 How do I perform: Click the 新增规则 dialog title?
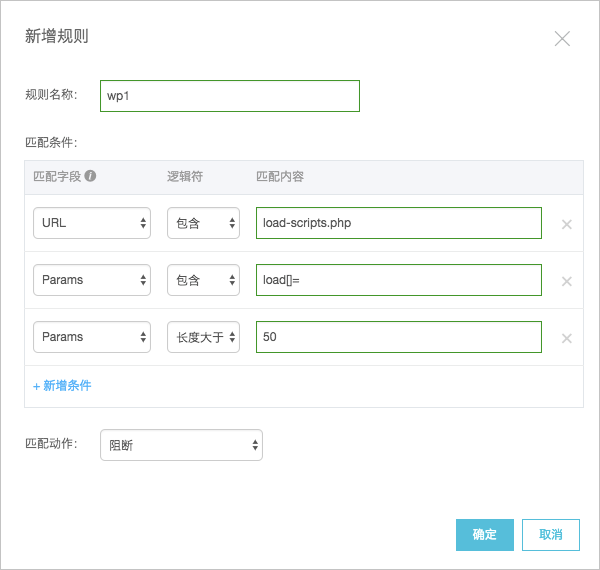57,36
